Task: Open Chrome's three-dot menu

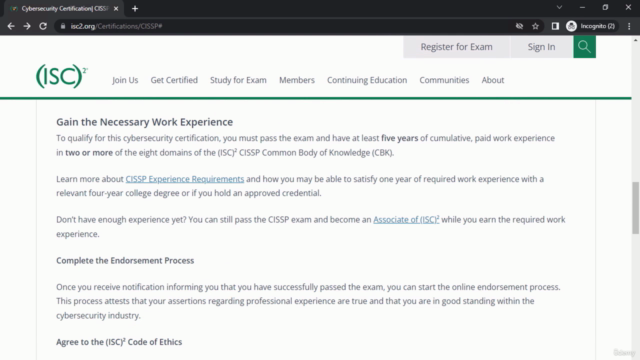Action: 629,26
